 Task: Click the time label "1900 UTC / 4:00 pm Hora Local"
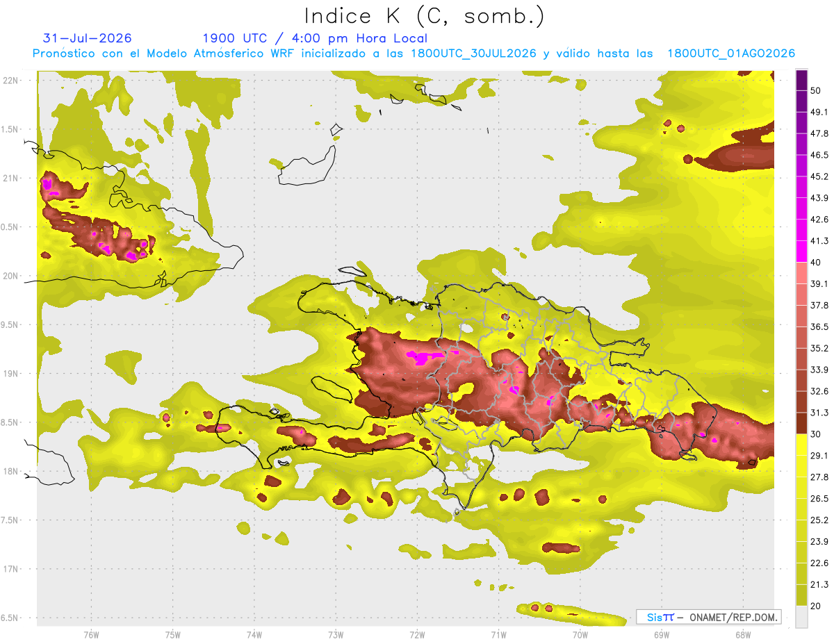point(315,38)
